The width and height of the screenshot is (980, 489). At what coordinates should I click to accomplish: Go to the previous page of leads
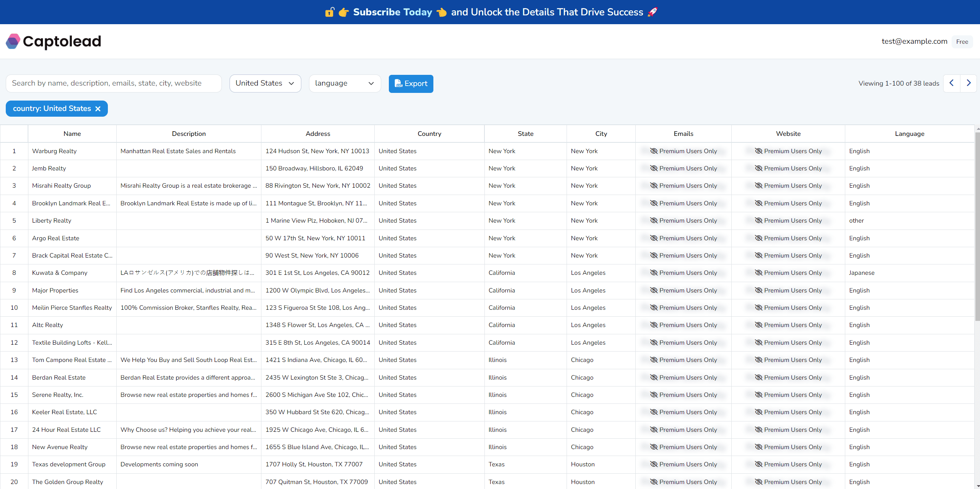(x=952, y=83)
